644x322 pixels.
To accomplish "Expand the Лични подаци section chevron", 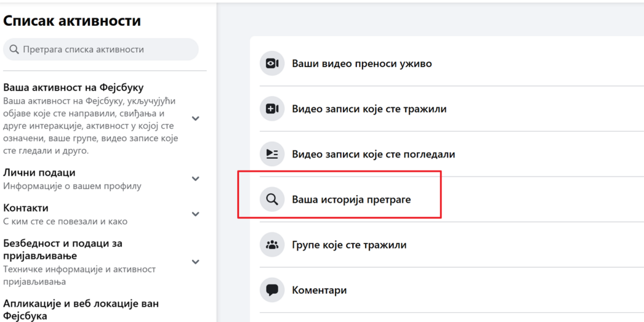I will coord(196,179).
